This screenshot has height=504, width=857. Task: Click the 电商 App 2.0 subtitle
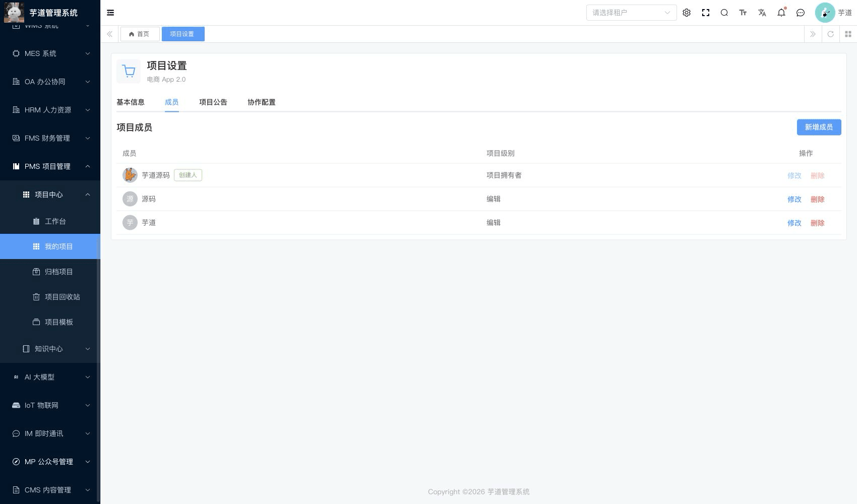pos(166,79)
